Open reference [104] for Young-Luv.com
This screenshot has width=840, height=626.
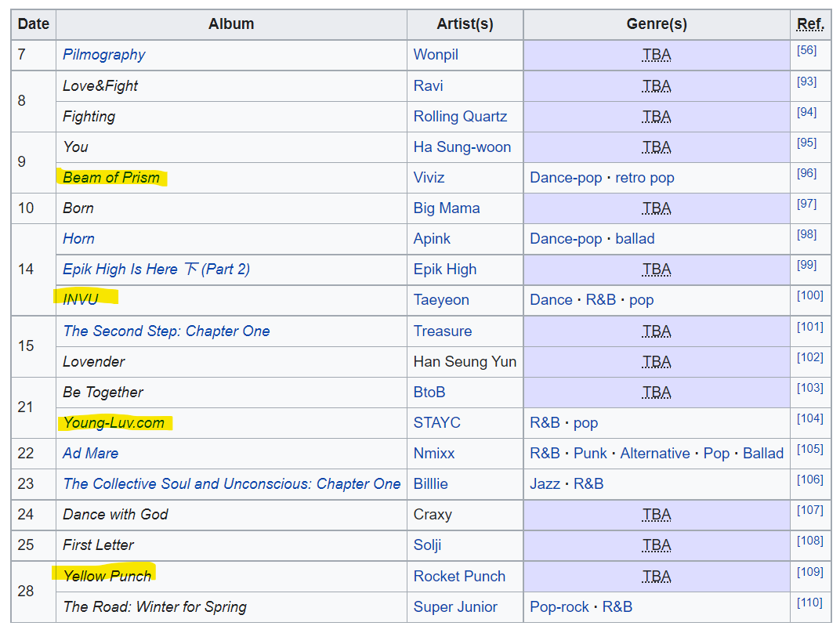[x=809, y=418]
